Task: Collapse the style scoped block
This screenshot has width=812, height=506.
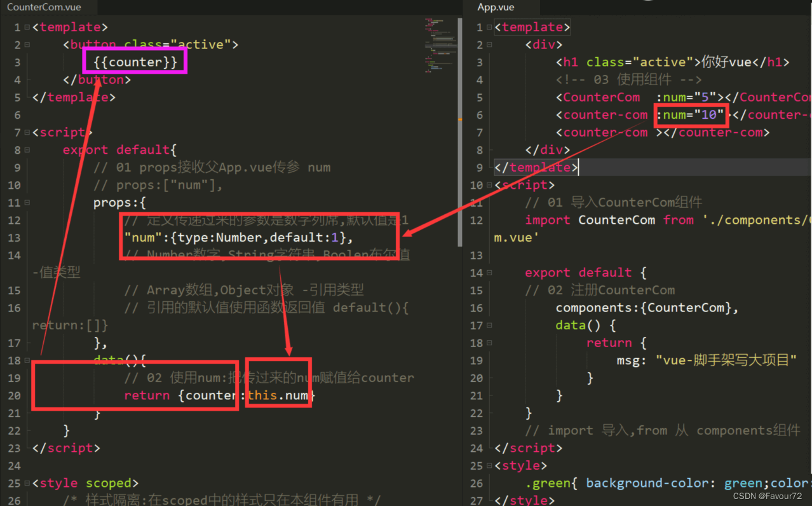Action: [x=27, y=483]
